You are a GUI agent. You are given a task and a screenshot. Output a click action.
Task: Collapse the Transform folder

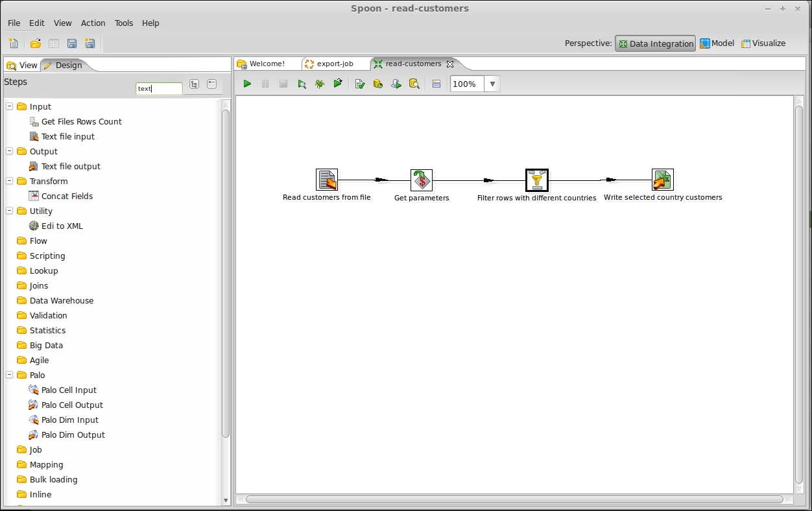point(10,181)
